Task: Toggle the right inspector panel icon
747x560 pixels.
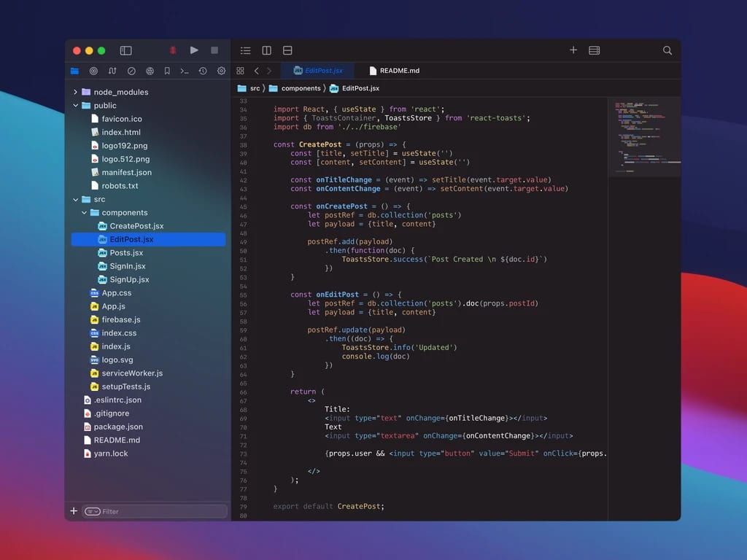Action: 594,50
